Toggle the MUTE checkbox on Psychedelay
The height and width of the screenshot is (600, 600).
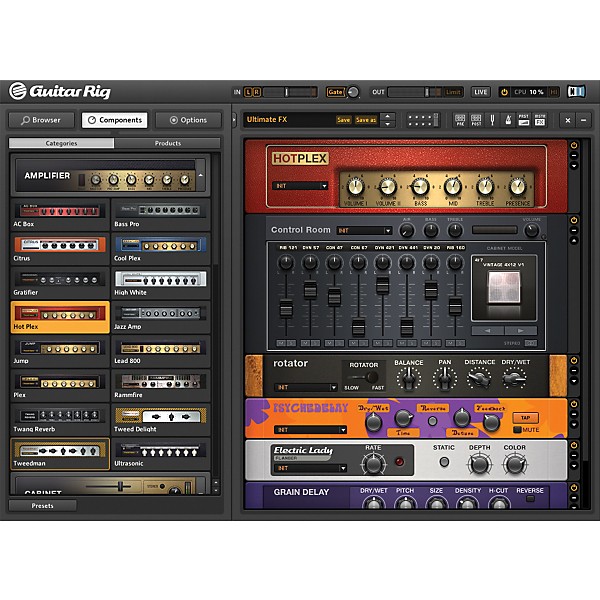pos(516,428)
